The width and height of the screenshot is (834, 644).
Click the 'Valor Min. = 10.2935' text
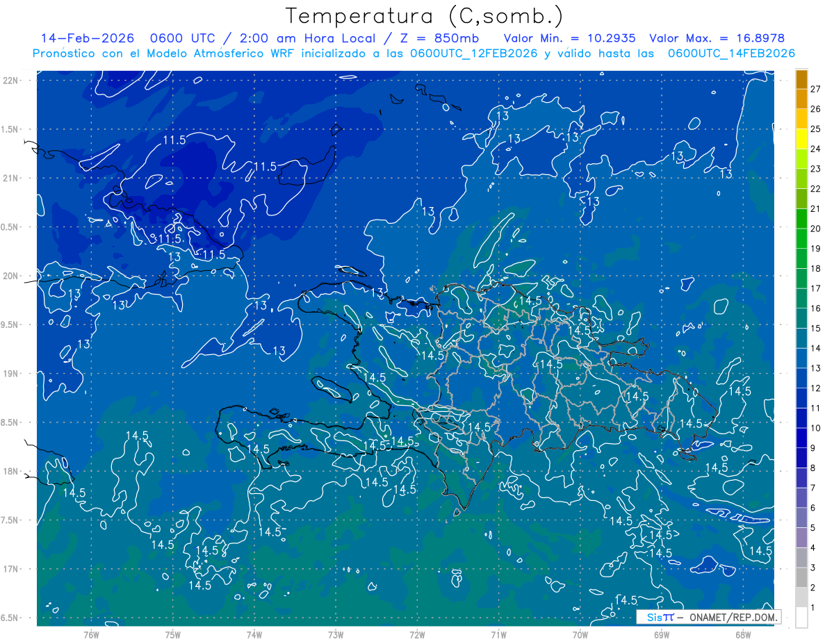(570, 38)
